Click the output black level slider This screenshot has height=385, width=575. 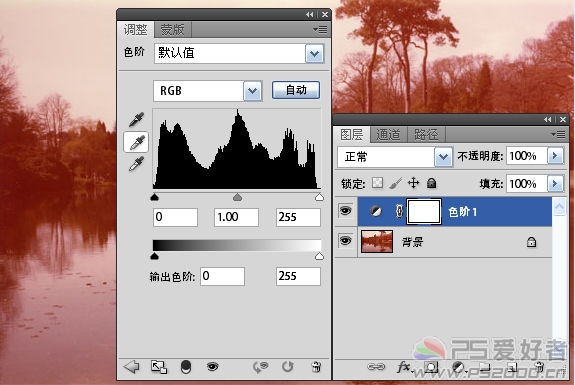(154, 256)
